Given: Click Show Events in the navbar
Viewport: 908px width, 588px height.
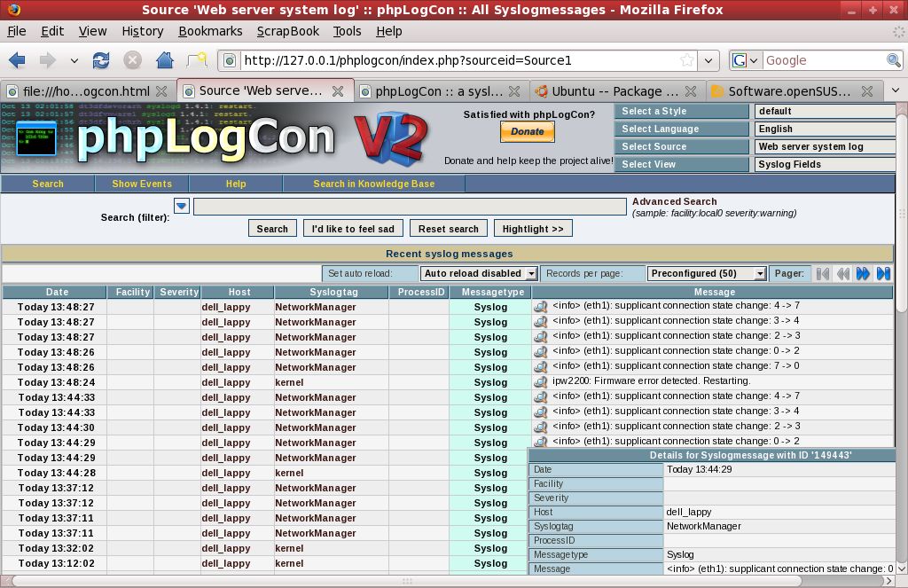Looking at the screenshot, I should 142,184.
